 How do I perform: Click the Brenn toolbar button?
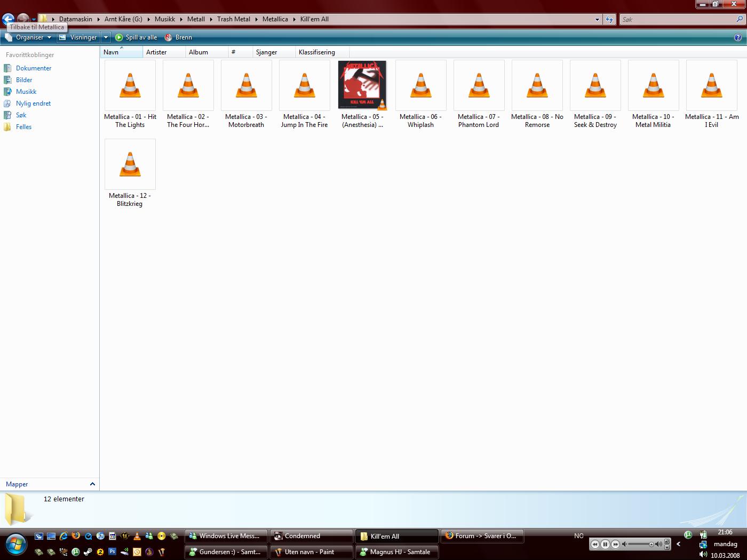tap(178, 37)
